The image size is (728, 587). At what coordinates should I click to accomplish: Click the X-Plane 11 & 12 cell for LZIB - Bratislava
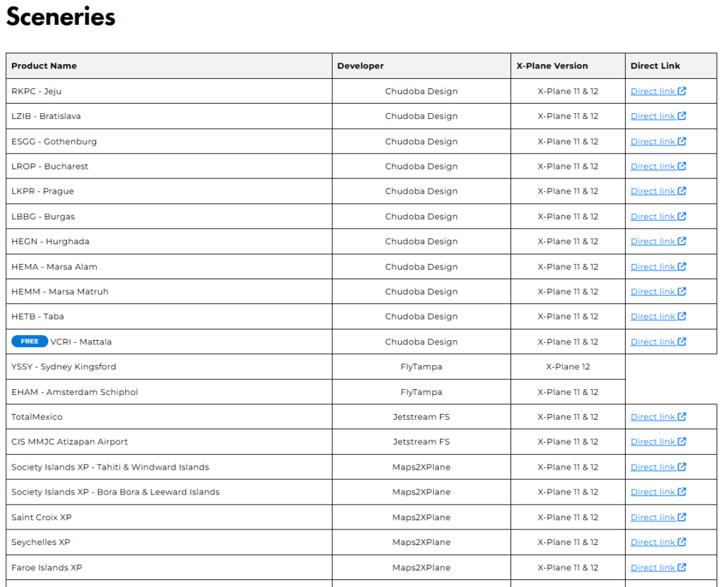pos(568,116)
